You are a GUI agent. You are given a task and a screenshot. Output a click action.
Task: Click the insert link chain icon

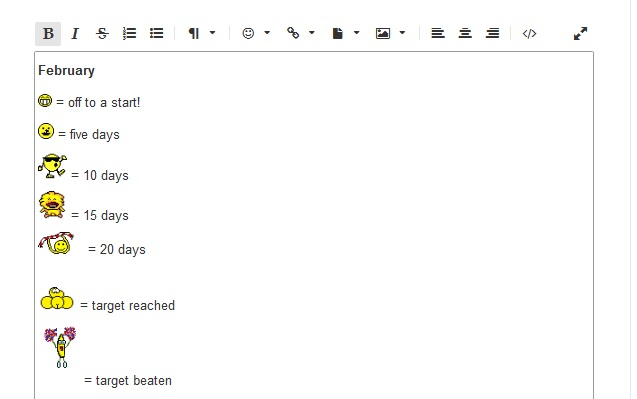293,33
